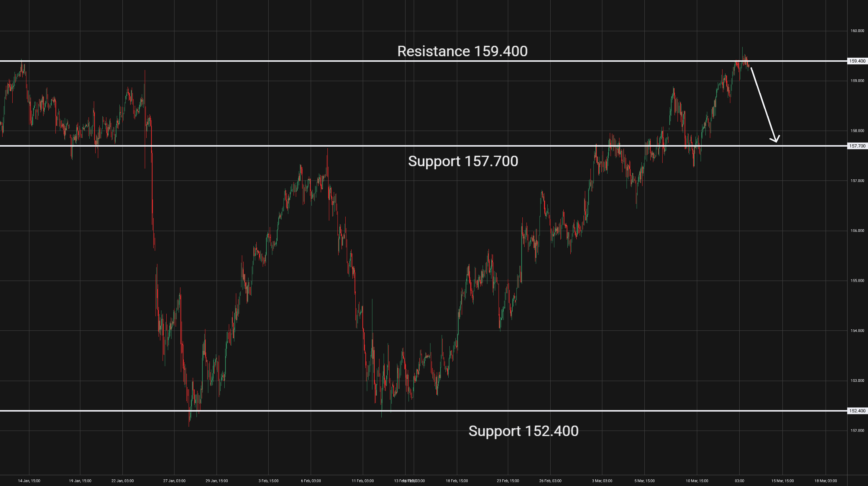Click the 3 Mar, 03:00 date label
Image resolution: width=868 pixels, height=486 pixels.
[602, 481]
